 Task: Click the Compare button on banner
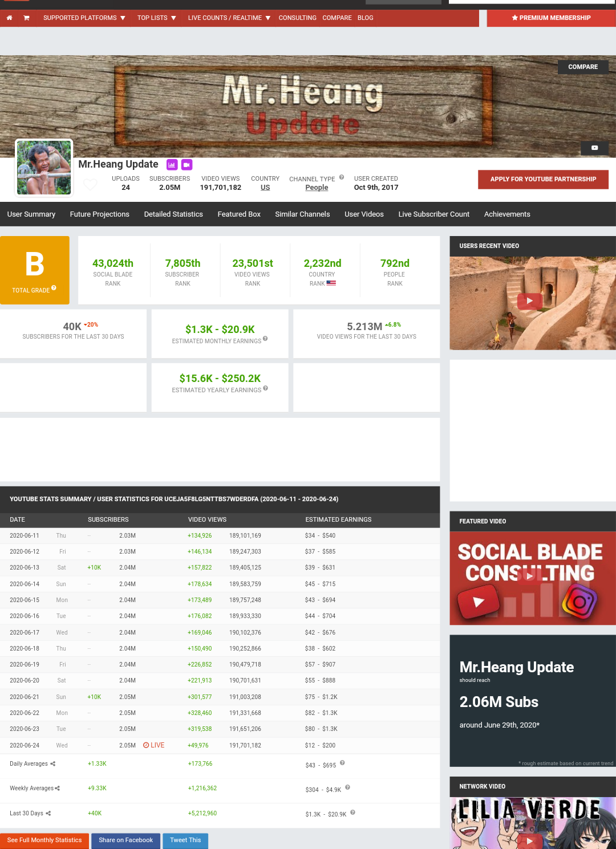coord(583,67)
